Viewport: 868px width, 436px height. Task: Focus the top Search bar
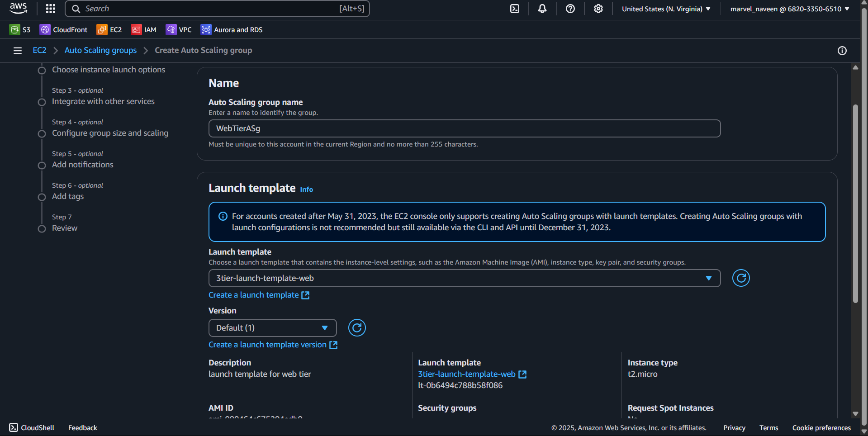point(218,9)
